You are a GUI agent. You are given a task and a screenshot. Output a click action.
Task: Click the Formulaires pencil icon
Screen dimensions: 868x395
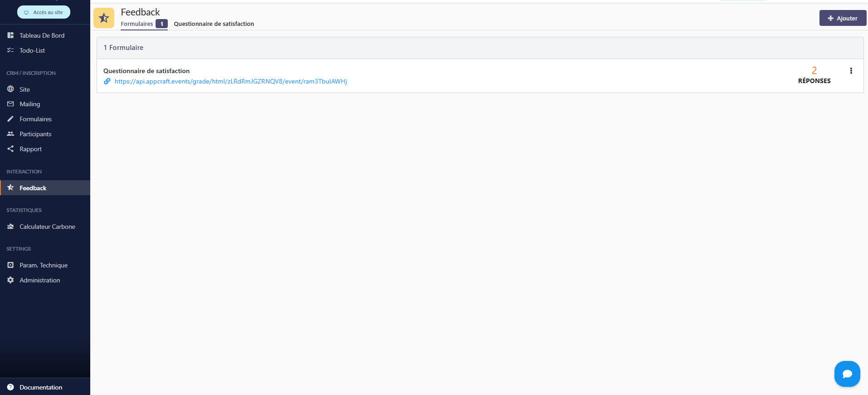coord(10,119)
